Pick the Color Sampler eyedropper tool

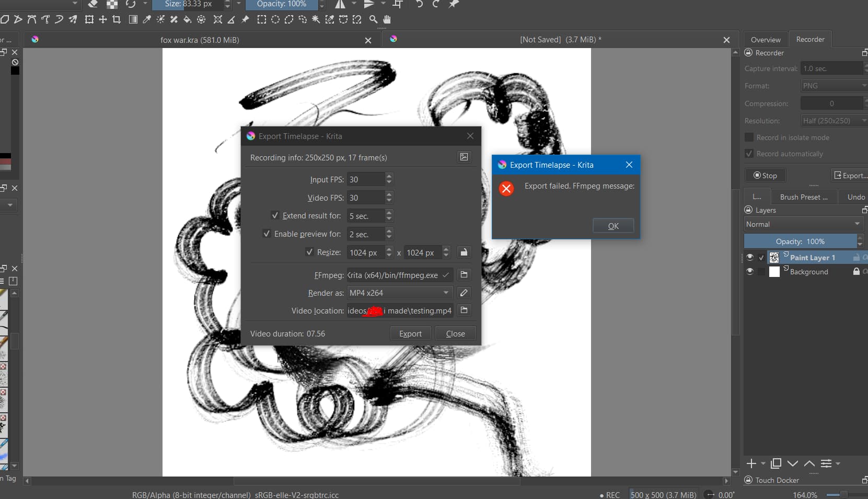[147, 19]
